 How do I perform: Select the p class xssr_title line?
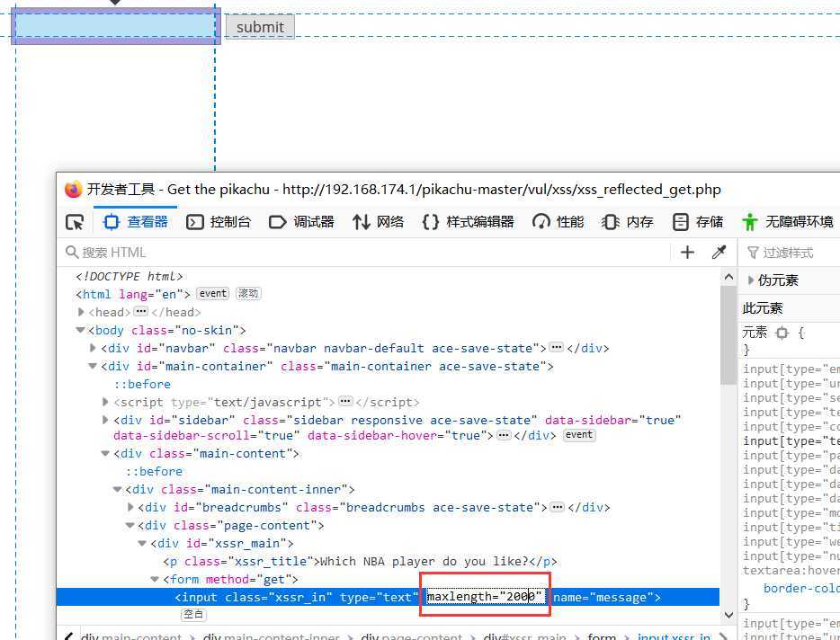(x=361, y=561)
